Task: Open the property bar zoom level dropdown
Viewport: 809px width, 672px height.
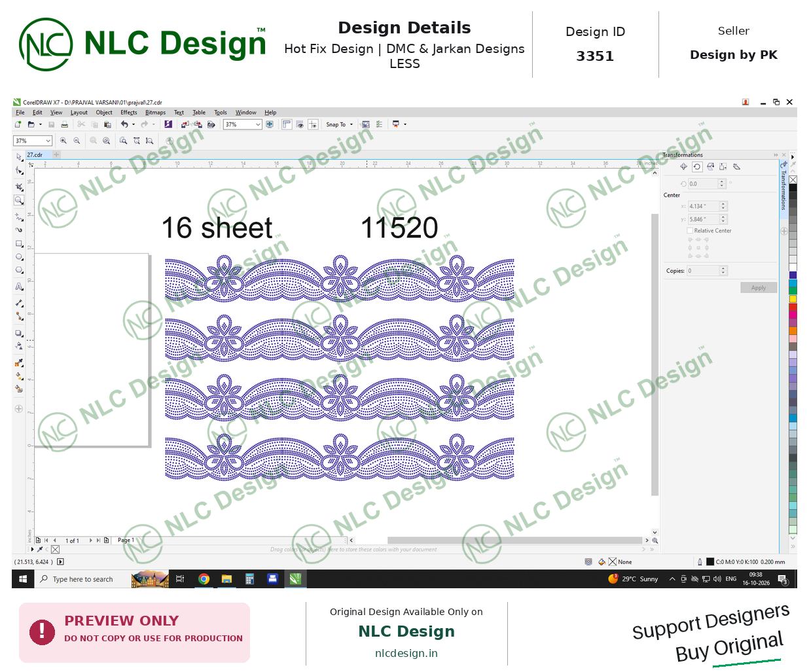Action: tap(48, 141)
